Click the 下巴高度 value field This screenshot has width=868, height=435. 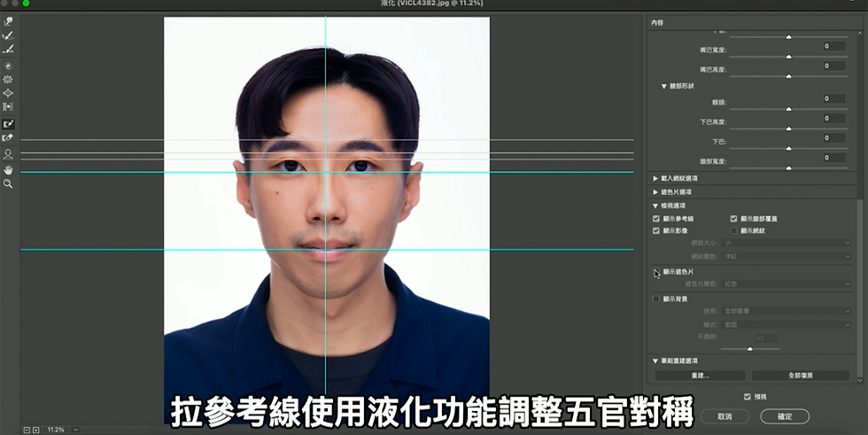(833, 119)
